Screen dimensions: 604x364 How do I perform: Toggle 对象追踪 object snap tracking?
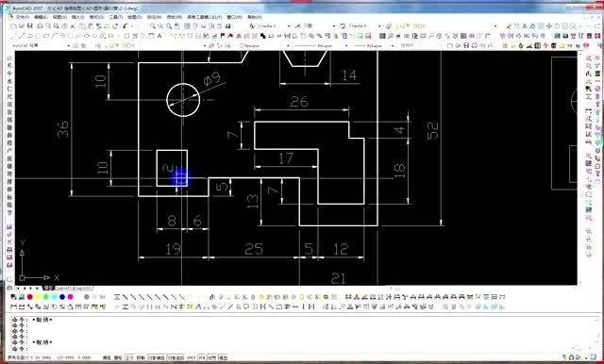(176, 357)
